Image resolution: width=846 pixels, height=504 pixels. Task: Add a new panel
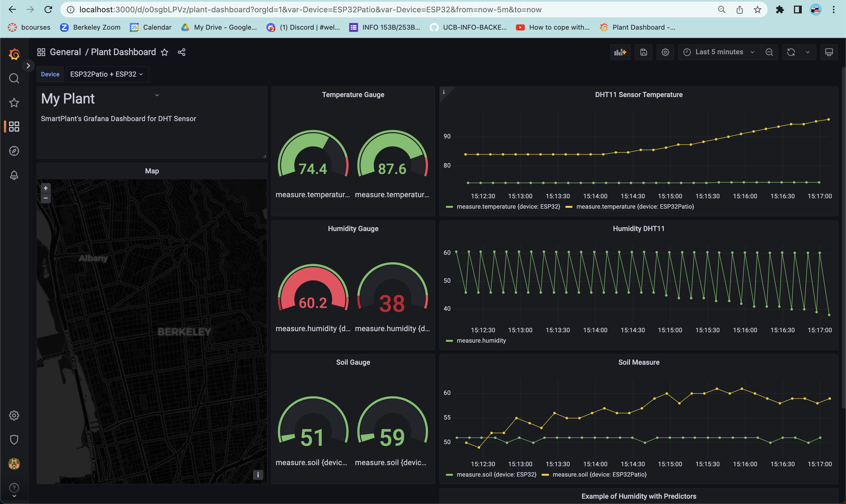[620, 52]
